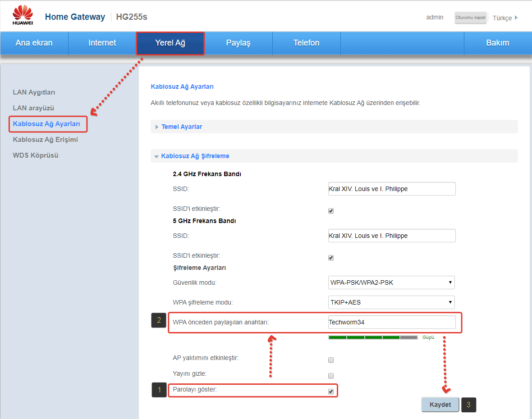This screenshot has width=532, height=419.
Task: Enable AP yalıtımını etkinleştir checkbox
Action: 331,360
